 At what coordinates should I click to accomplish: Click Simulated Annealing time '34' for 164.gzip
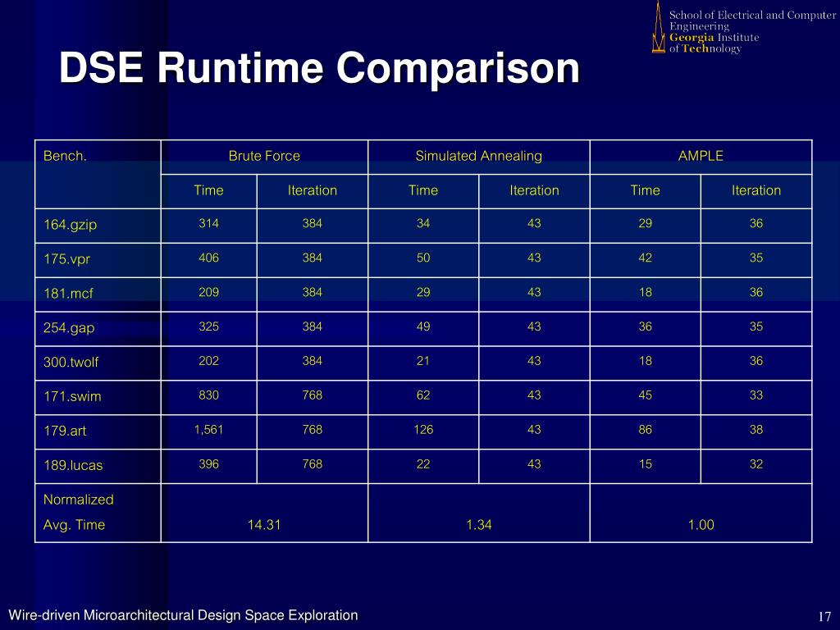pyautogui.click(x=423, y=223)
